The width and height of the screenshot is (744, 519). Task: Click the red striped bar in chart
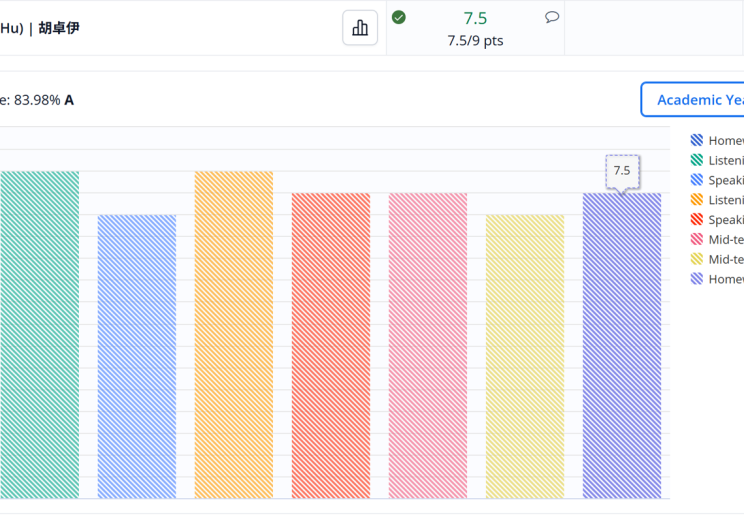(330, 345)
